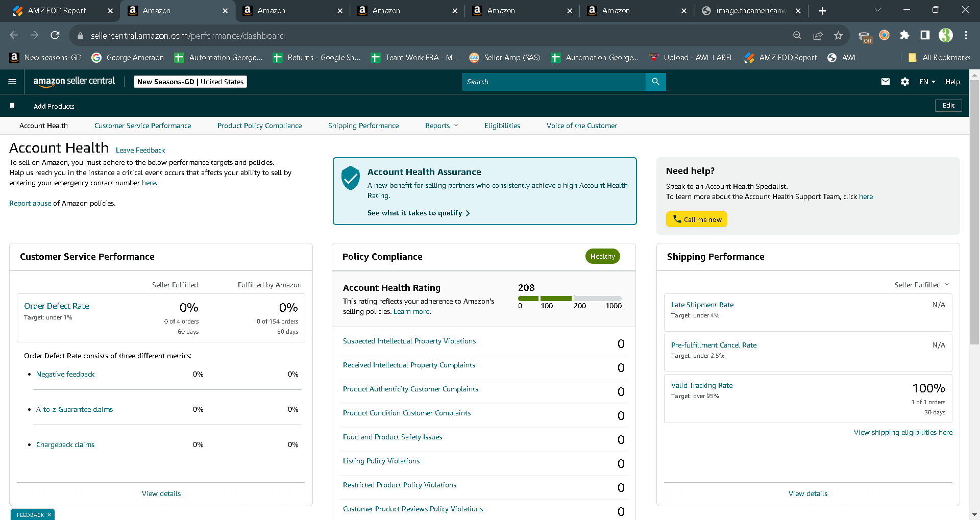Open the Help link in header
Image resolution: width=980 pixels, height=520 pixels.
point(952,82)
